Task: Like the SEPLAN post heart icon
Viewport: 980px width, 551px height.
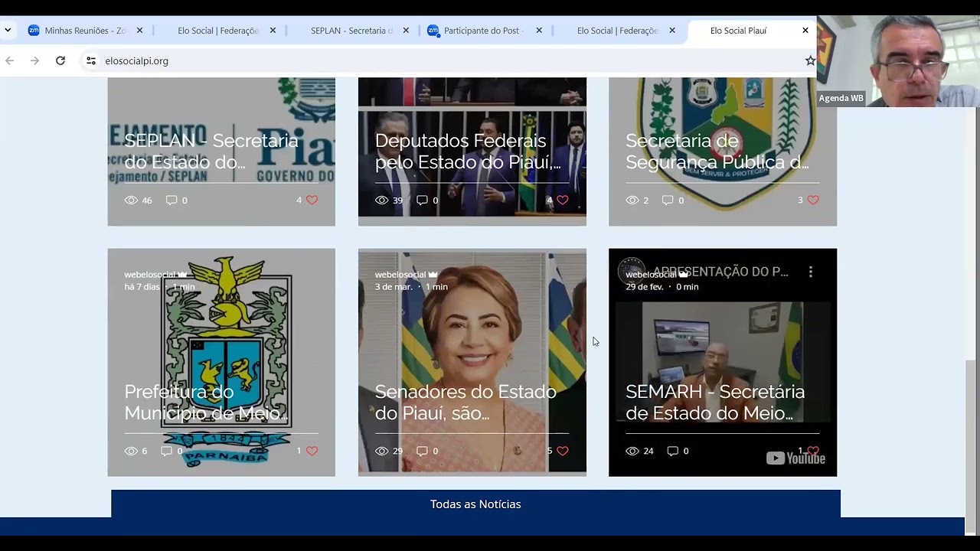Action: pyautogui.click(x=312, y=200)
